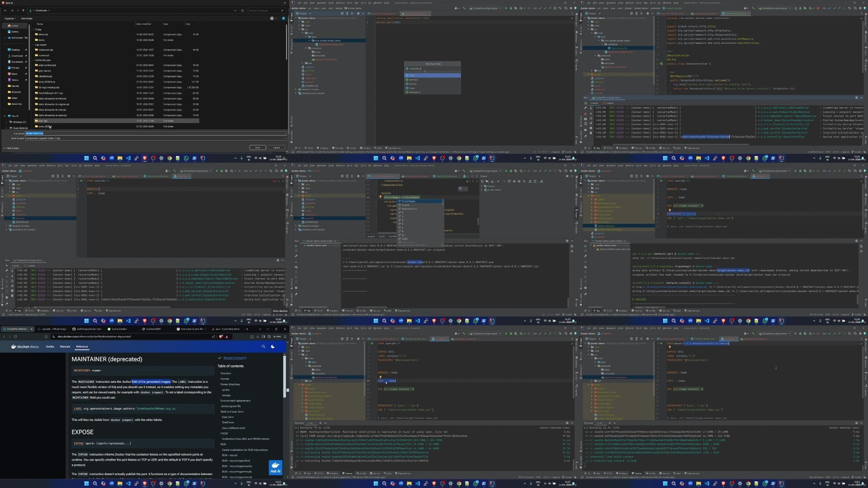Choose Interface in New Java Class popup
This screenshot has width=868, height=488.
pos(433,80)
